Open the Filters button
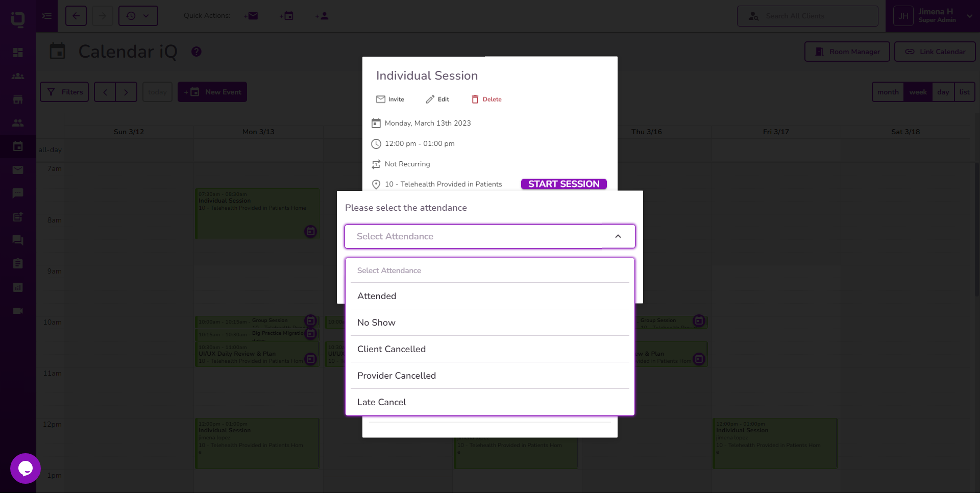 point(64,92)
